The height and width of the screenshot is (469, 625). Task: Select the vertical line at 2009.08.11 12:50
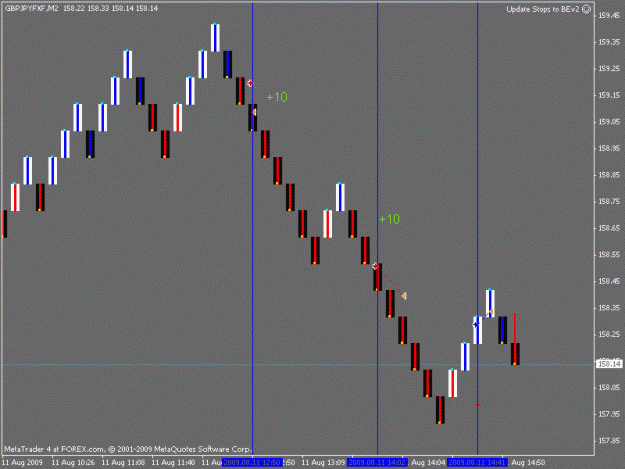click(x=252, y=227)
